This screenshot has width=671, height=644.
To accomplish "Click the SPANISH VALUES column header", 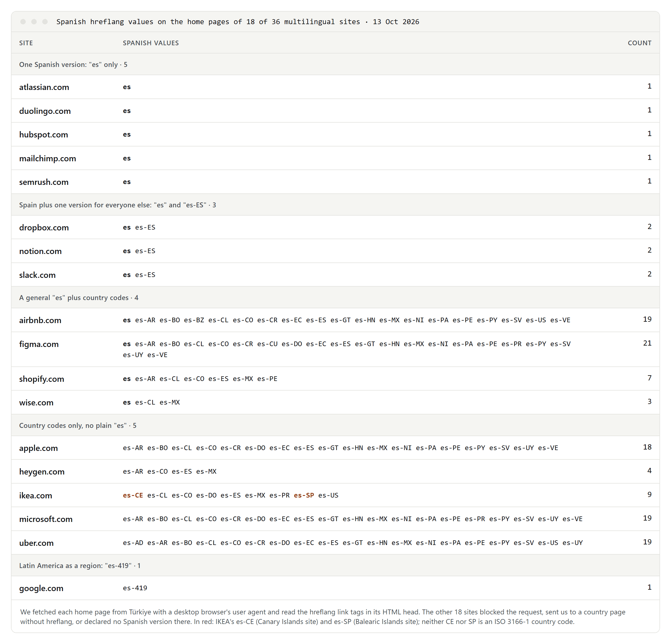I will [151, 43].
